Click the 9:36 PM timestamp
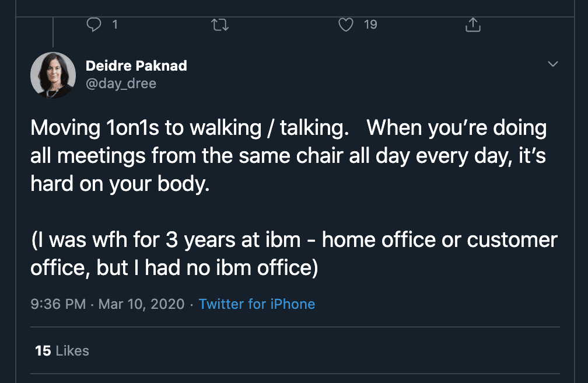 (x=58, y=304)
